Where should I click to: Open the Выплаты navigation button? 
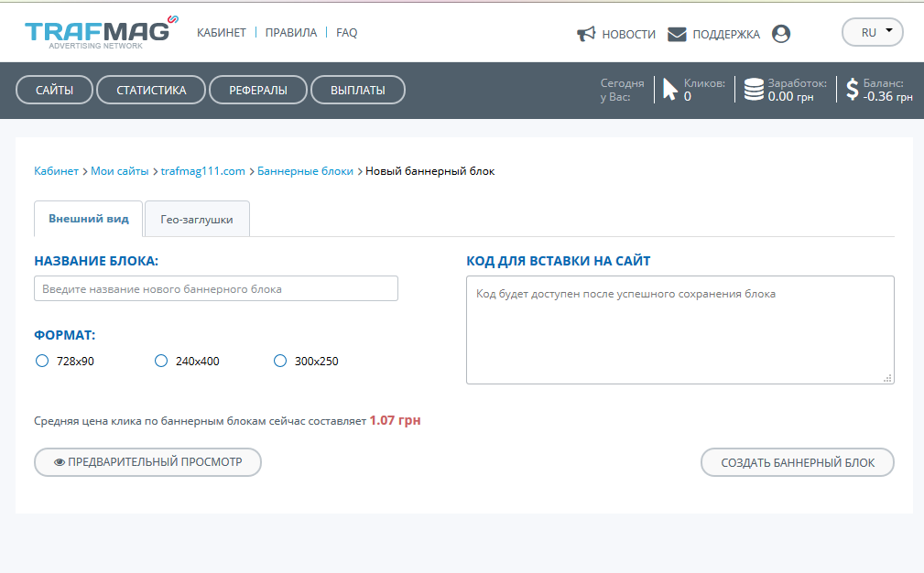click(x=358, y=90)
